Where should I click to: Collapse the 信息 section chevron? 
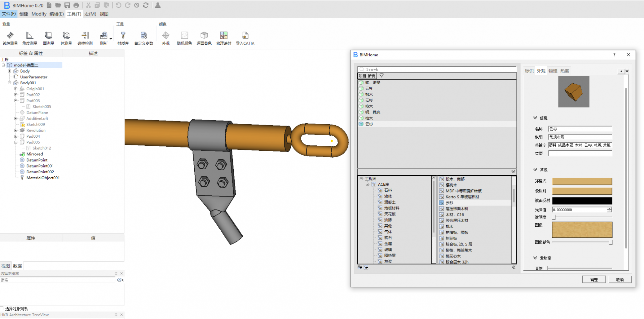pyautogui.click(x=535, y=118)
